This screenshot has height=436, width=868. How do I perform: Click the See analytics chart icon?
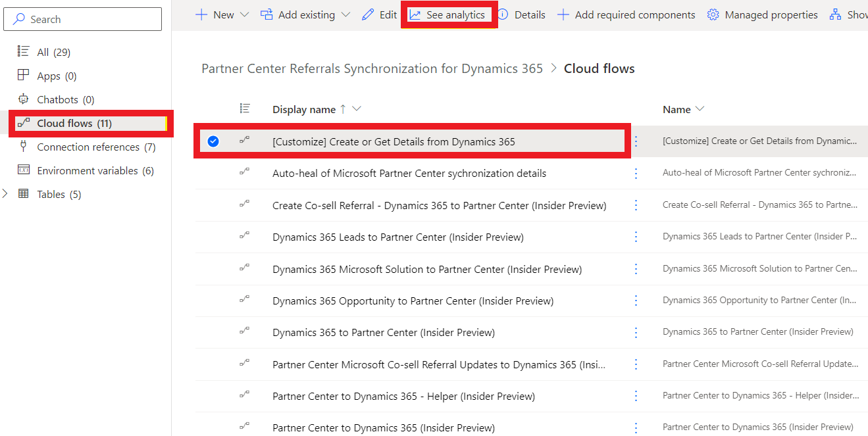point(415,14)
